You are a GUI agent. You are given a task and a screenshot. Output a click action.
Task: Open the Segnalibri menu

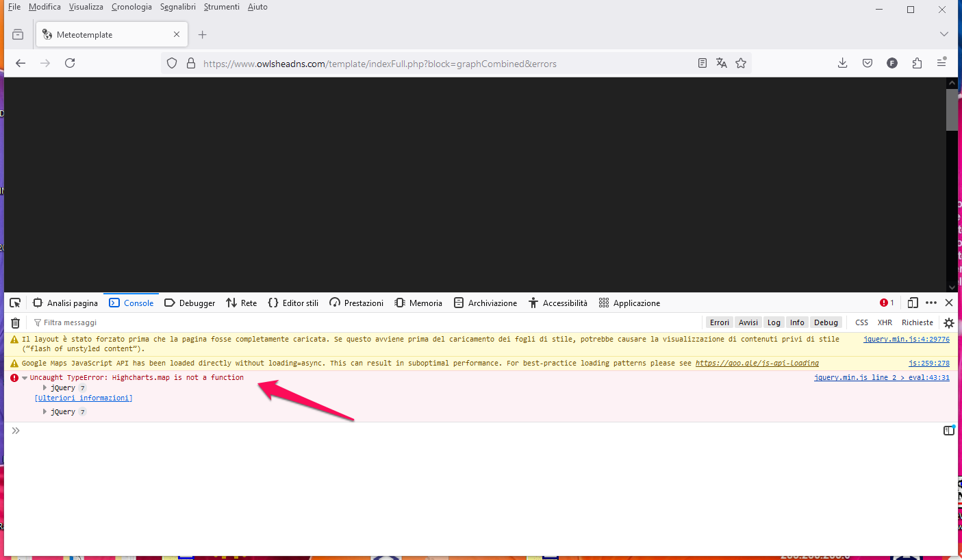point(177,7)
